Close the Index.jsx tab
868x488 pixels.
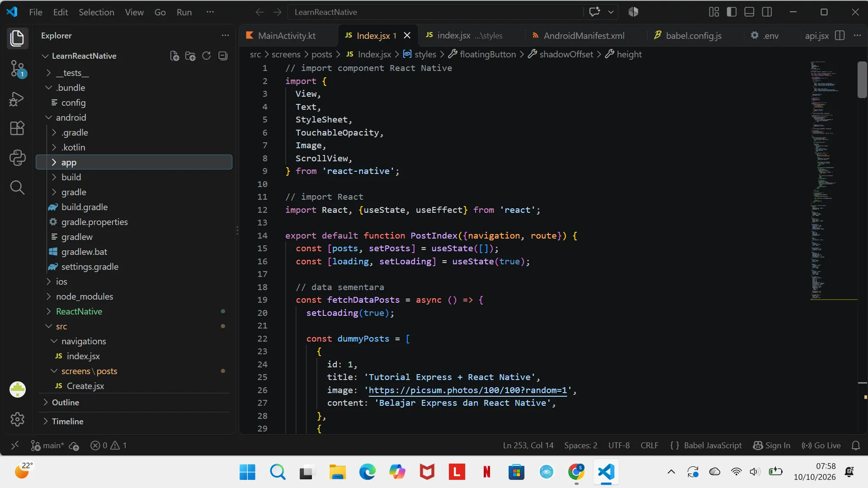[x=407, y=35]
